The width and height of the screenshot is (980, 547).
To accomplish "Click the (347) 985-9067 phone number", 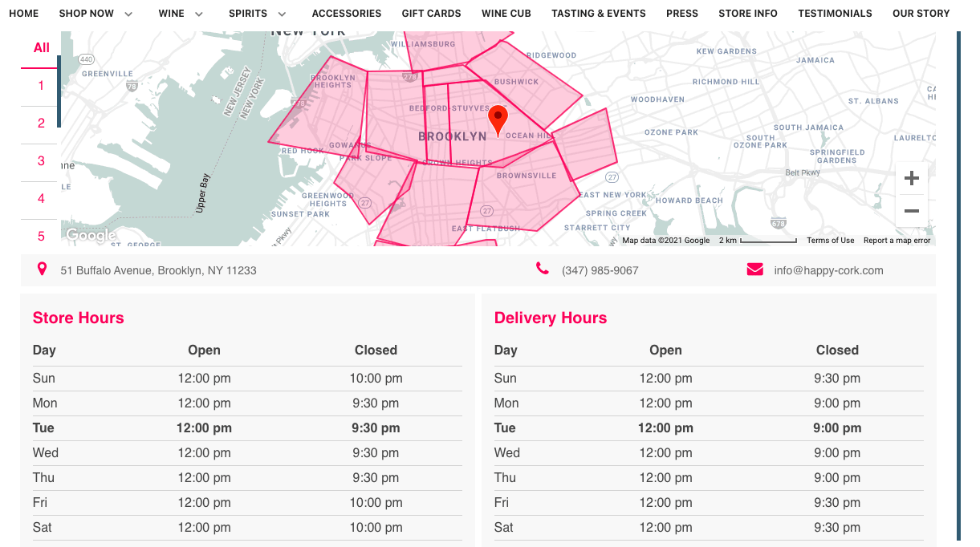I will 600,270.
